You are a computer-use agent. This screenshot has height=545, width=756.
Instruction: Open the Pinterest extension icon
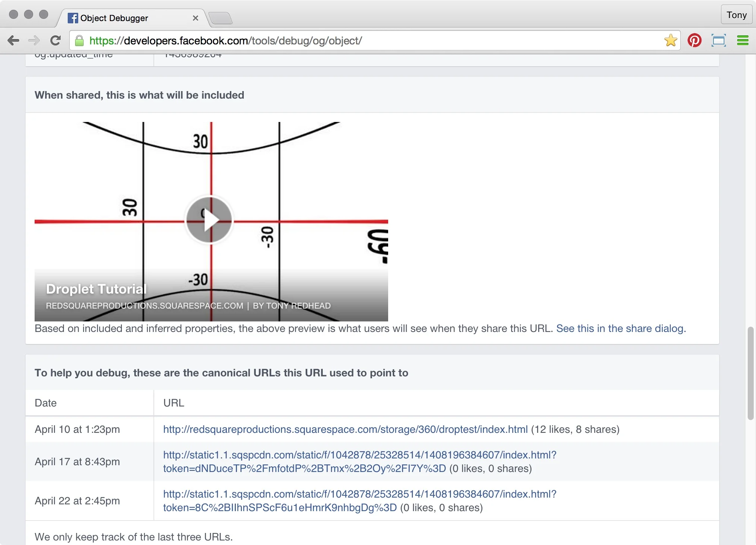point(694,41)
